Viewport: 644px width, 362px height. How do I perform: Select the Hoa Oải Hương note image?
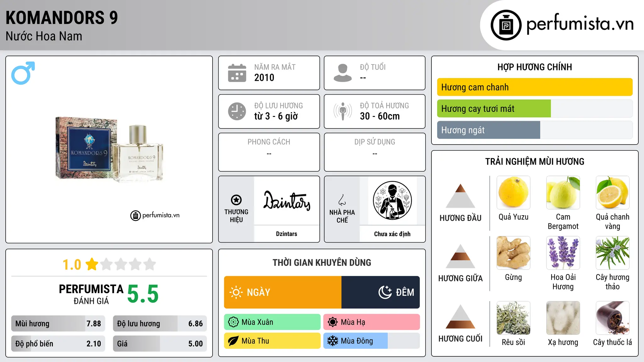563,253
